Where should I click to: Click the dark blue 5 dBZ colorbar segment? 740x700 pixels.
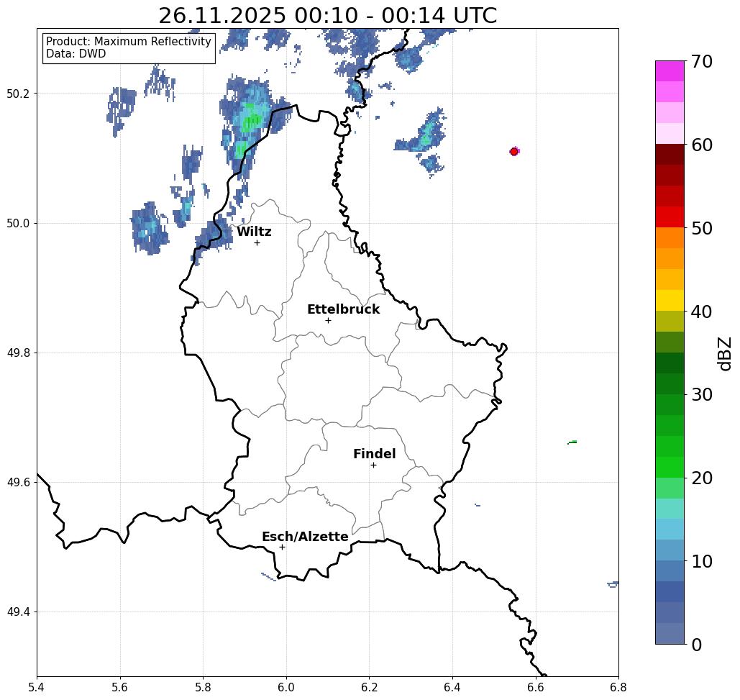tap(670, 591)
